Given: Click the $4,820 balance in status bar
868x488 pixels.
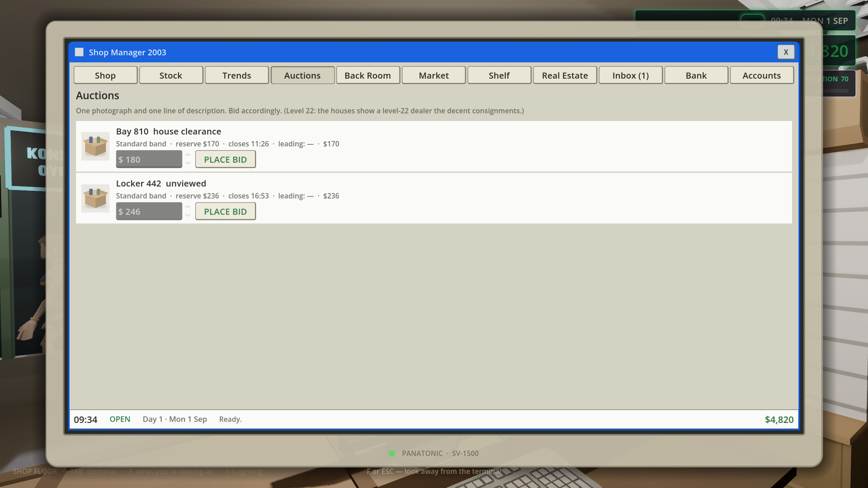Looking at the screenshot, I should click(x=779, y=420).
